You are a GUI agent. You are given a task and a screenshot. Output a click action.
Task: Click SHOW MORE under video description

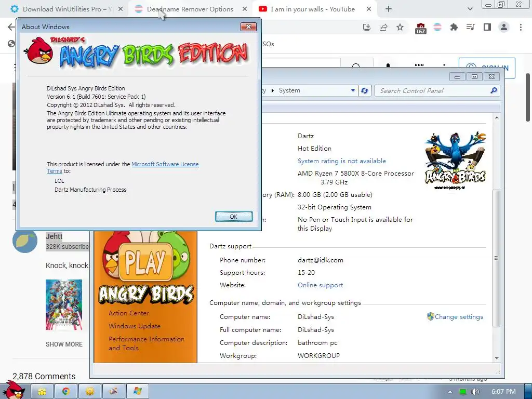[64, 344]
